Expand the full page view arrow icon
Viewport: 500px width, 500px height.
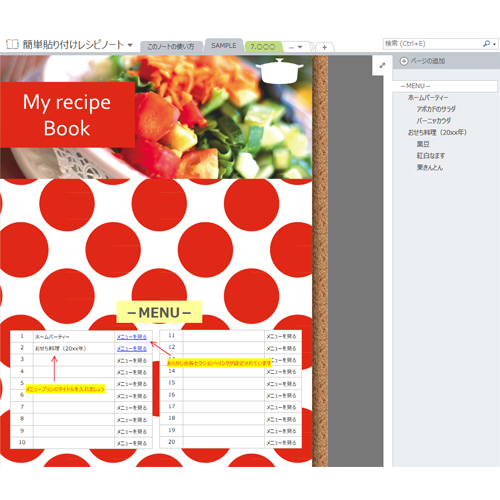(x=382, y=65)
